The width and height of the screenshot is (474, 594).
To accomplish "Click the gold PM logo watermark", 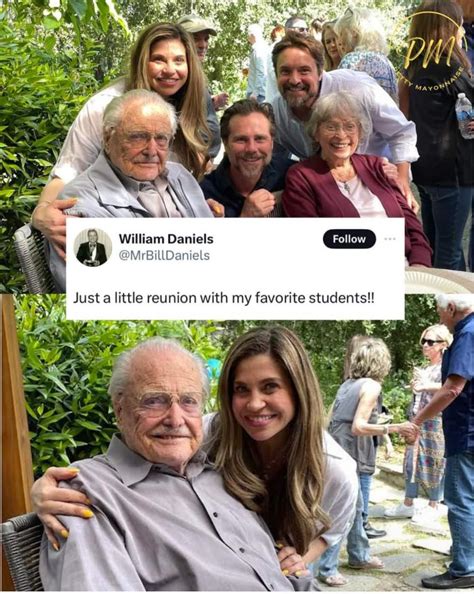I will 432,49.
